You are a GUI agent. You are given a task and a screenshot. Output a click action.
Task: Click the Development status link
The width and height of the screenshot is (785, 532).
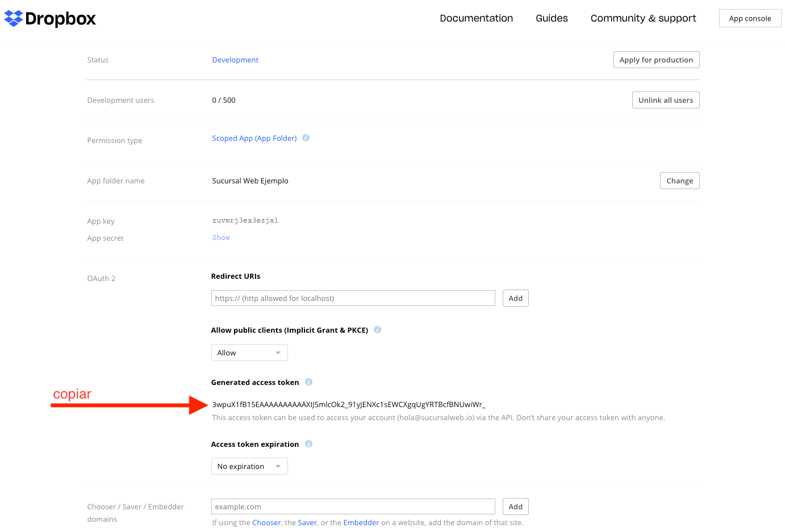point(235,60)
